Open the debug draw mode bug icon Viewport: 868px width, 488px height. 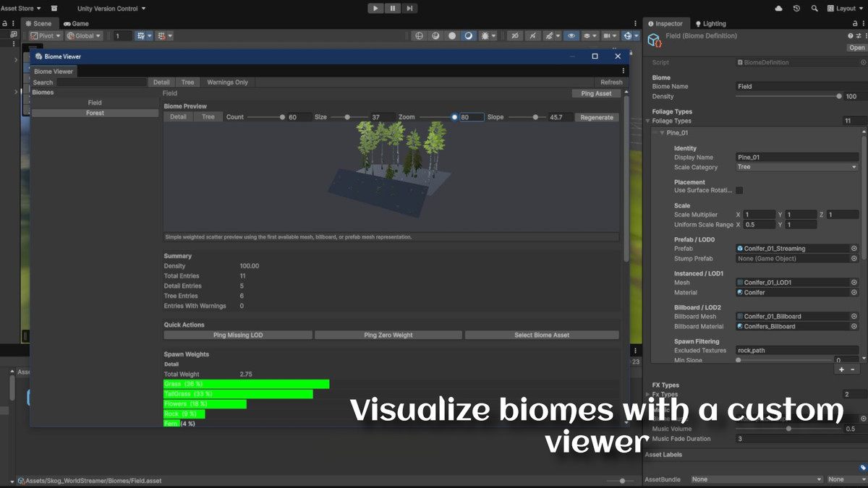pos(487,35)
